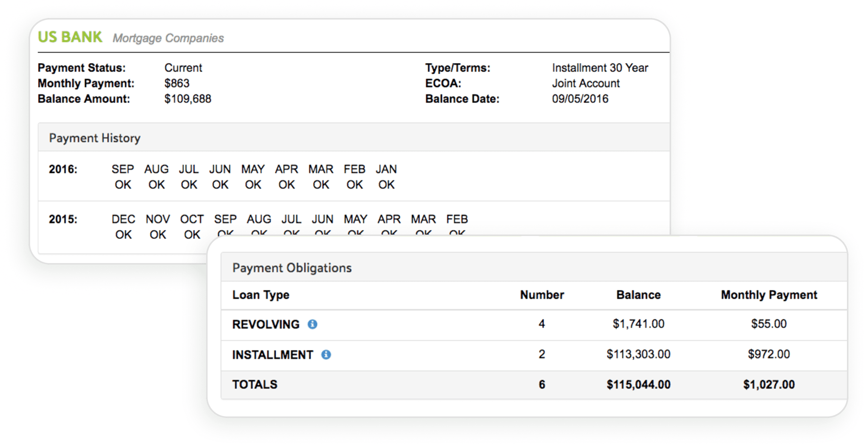Click the INSTALLMENT loan type row label
The height and width of the screenshot is (448, 868).
[272, 354]
